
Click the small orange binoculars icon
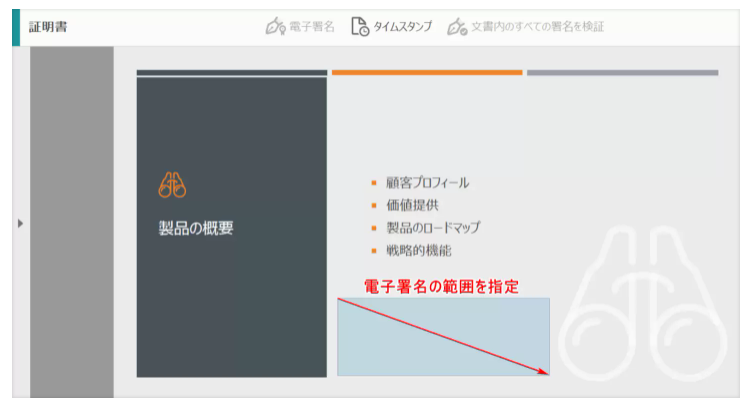click(172, 185)
